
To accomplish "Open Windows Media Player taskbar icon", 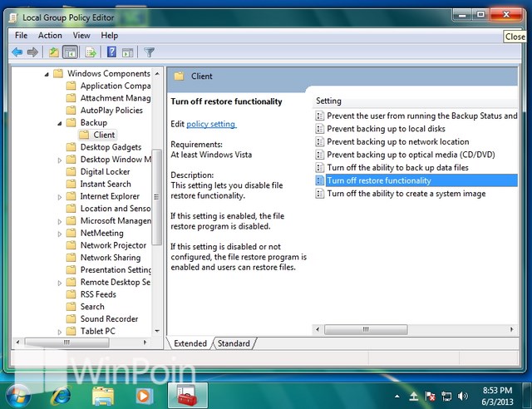I will (144, 396).
